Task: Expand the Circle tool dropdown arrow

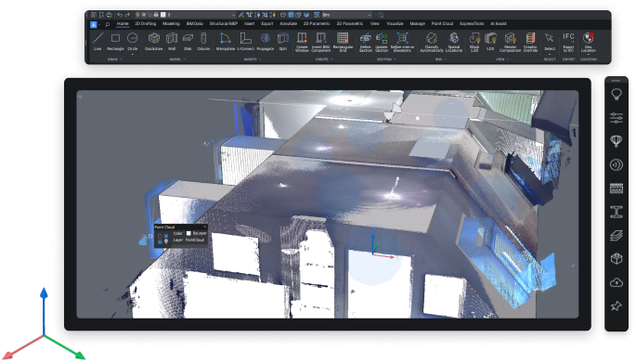Action: (133, 54)
